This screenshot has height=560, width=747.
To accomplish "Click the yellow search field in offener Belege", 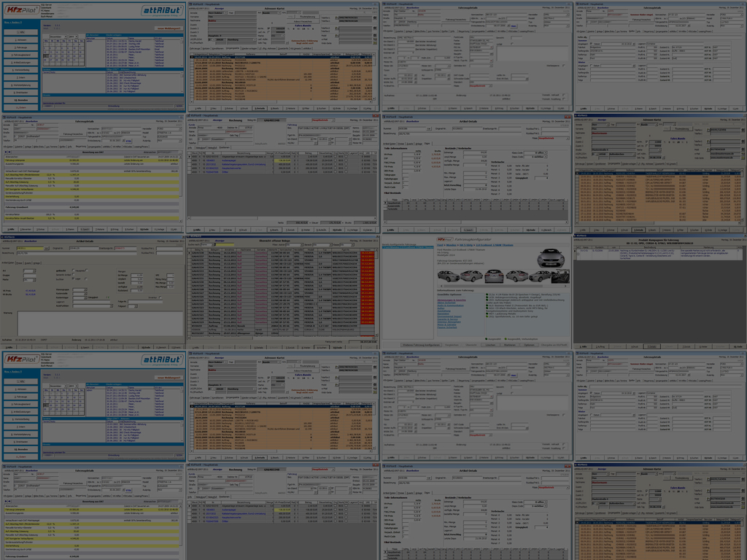I will tap(225, 245).
